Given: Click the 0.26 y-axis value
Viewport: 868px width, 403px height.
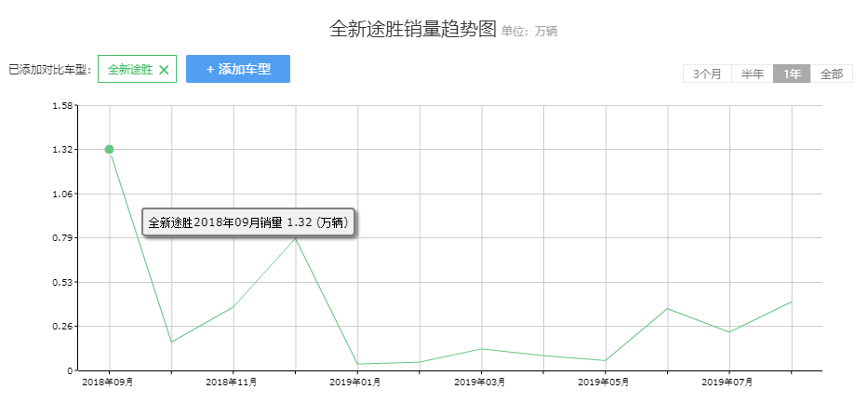Looking at the screenshot, I should 62,327.
